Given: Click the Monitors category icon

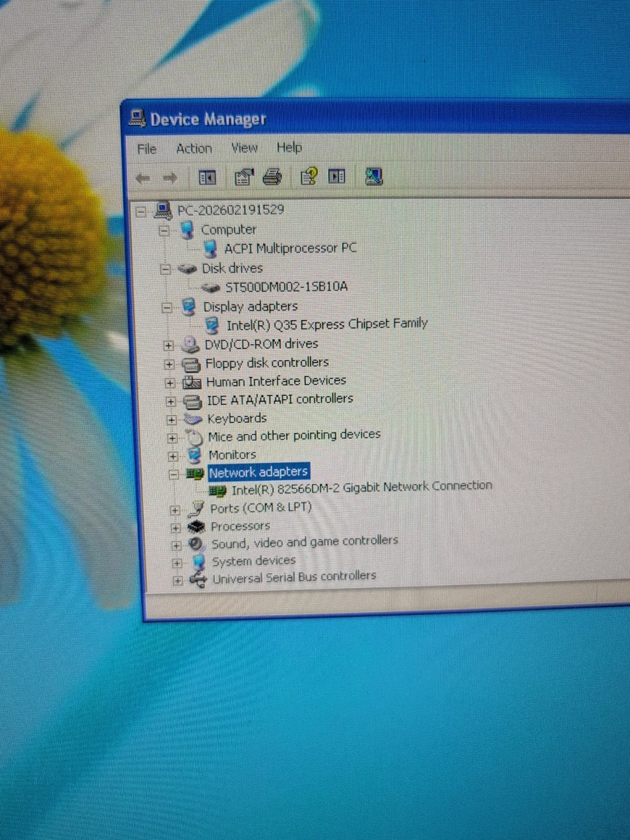Looking at the screenshot, I should [195, 455].
